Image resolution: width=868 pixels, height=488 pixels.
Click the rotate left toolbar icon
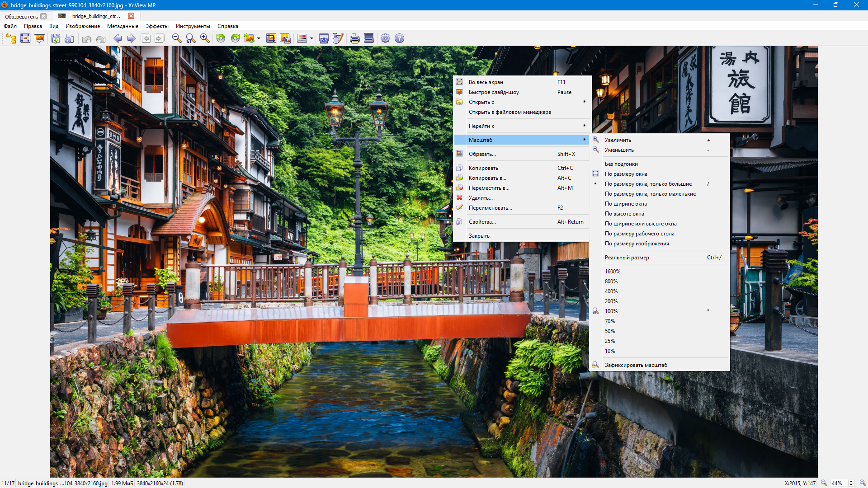pos(221,38)
